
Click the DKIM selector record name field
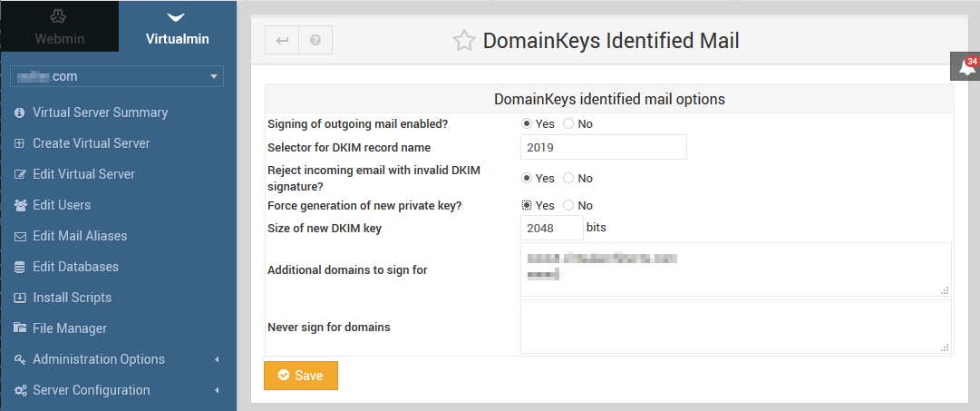(x=603, y=147)
